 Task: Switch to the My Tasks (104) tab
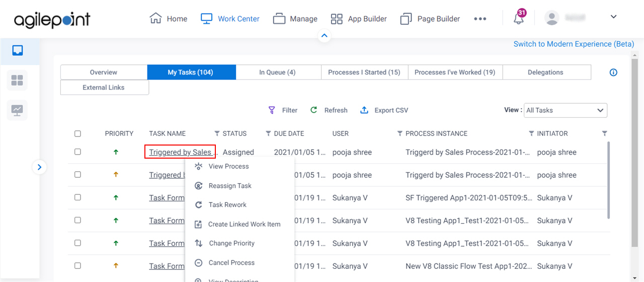pos(191,72)
